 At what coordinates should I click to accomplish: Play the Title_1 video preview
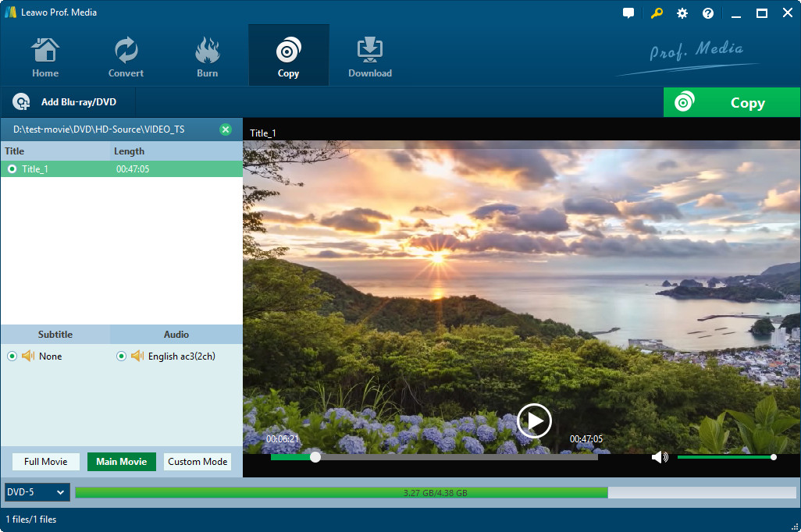coord(534,421)
